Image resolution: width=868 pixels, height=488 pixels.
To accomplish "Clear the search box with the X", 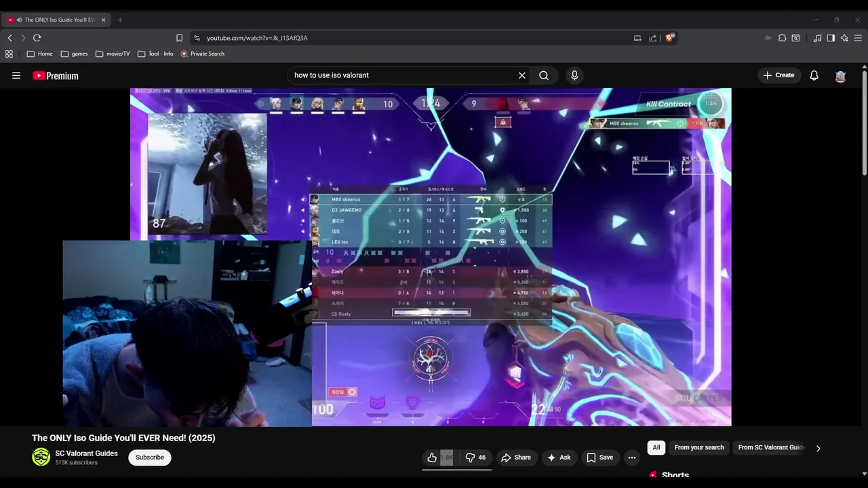I will coord(522,75).
